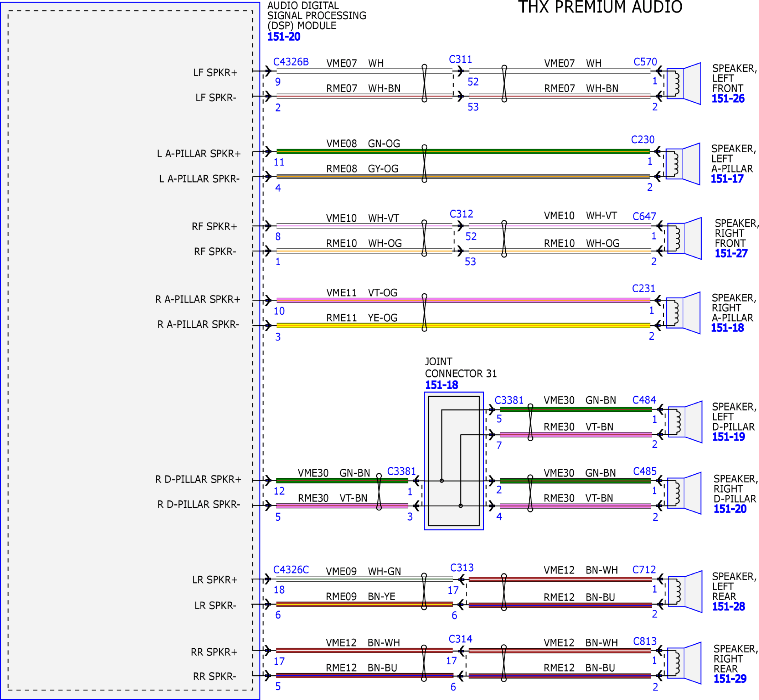
Task: Select the R D-PILLAR SPKR- pin label
Action: (199, 505)
